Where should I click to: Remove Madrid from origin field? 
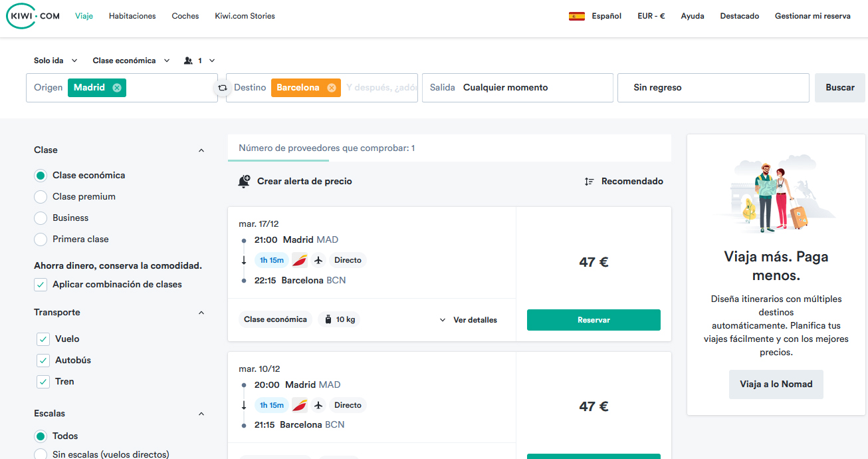pos(117,88)
